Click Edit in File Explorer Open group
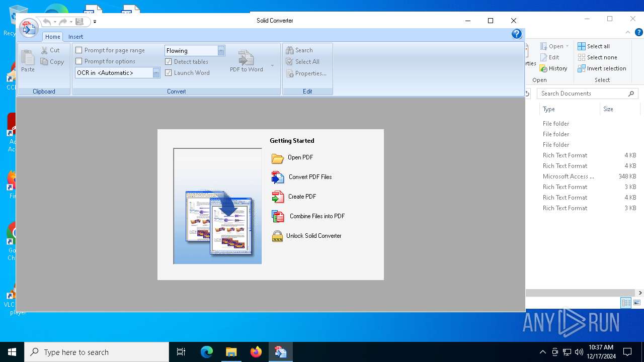This screenshot has width=644, height=362. pyautogui.click(x=549, y=57)
